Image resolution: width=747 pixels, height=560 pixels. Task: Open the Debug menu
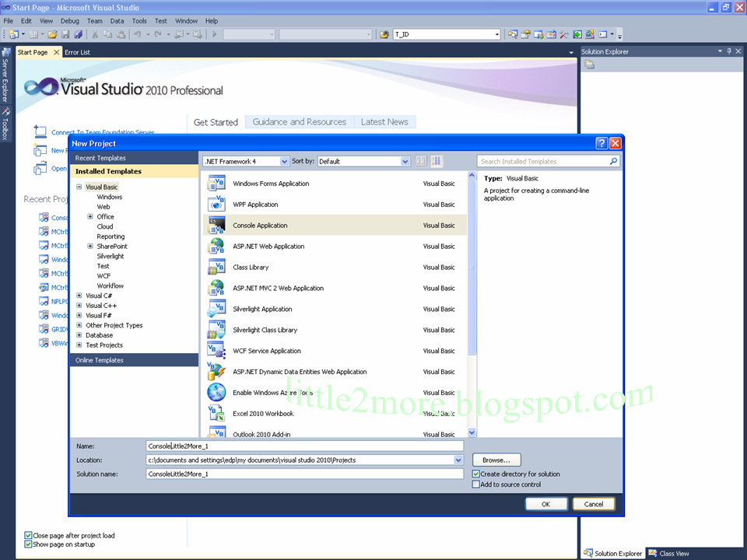click(x=68, y=21)
